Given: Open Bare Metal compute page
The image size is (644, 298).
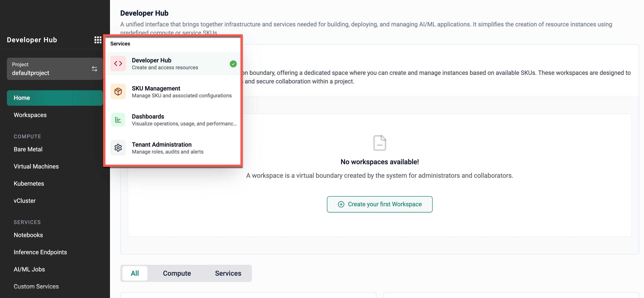Looking at the screenshot, I should 28,149.
